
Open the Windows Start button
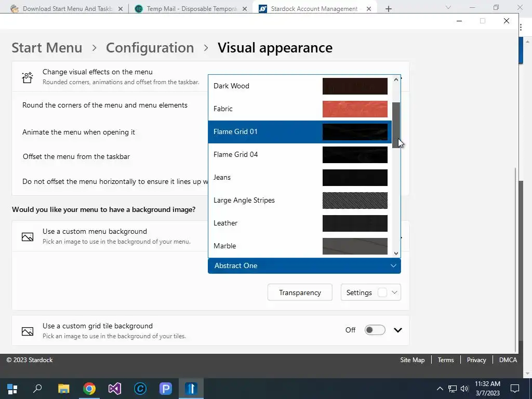[12, 389]
